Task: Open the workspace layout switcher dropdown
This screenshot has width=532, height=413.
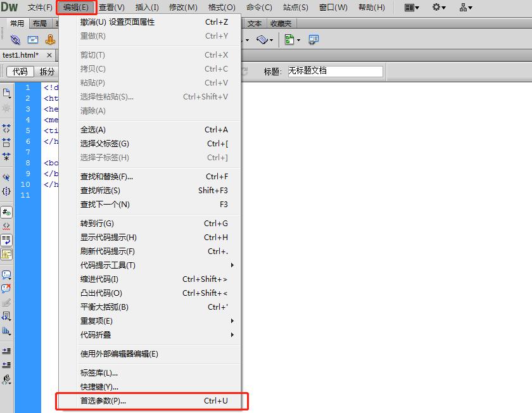Action: 410,8
